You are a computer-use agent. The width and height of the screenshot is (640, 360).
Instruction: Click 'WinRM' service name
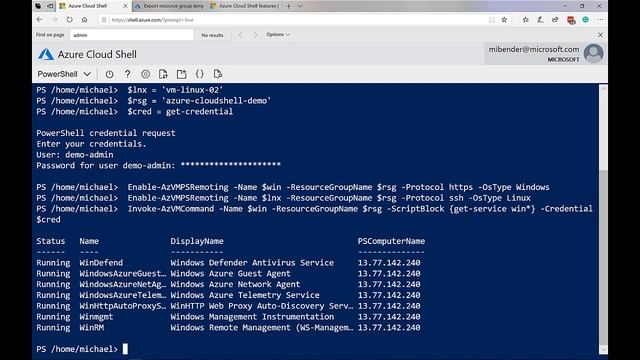pos(92,328)
